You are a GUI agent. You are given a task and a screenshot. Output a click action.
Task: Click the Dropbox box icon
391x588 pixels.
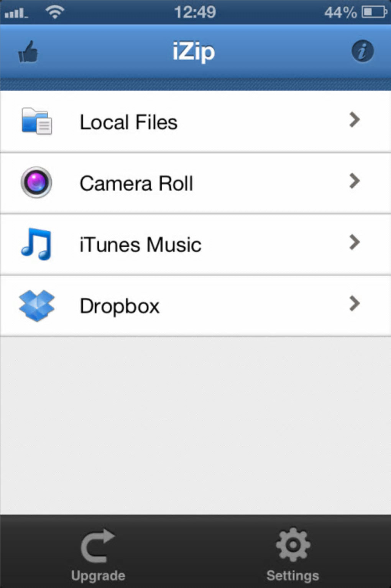37,306
